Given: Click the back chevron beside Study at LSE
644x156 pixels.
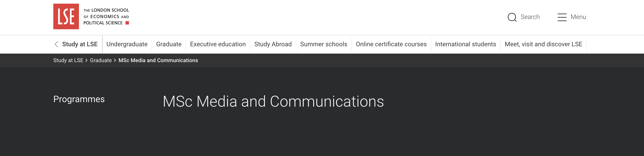Looking at the screenshot, I should click(56, 44).
